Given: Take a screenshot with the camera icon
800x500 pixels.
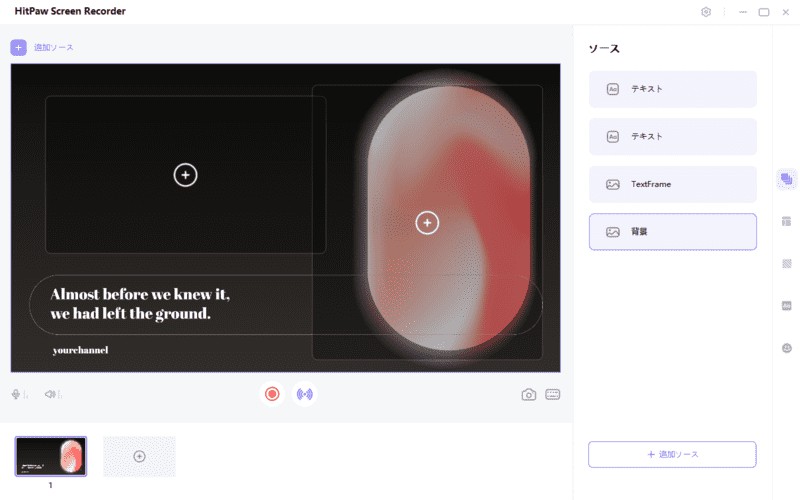Looking at the screenshot, I should click(529, 394).
